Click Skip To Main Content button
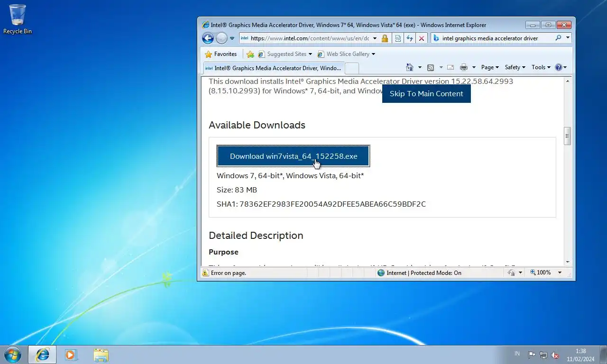This screenshot has height=364, width=607. click(426, 93)
